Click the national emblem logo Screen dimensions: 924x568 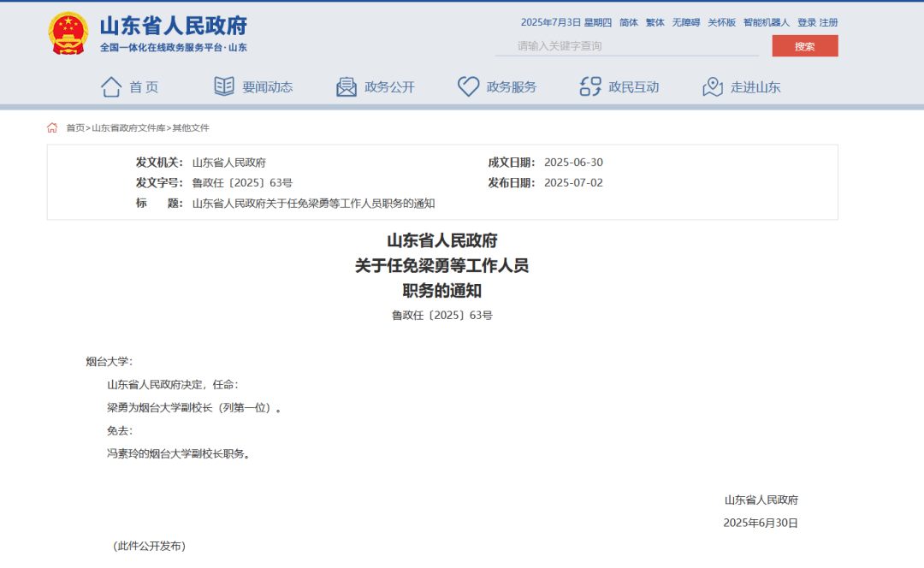pyautogui.click(x=68, y=33)
